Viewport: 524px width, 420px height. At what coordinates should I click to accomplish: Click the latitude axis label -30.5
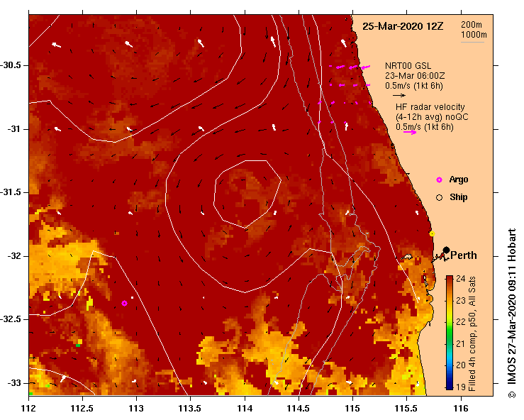[x=11, y=65]
